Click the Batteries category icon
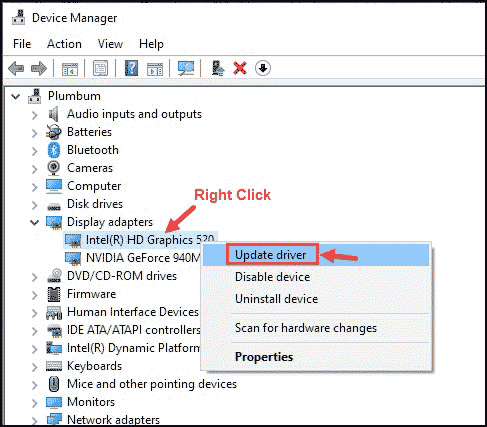 coord(54,132)
